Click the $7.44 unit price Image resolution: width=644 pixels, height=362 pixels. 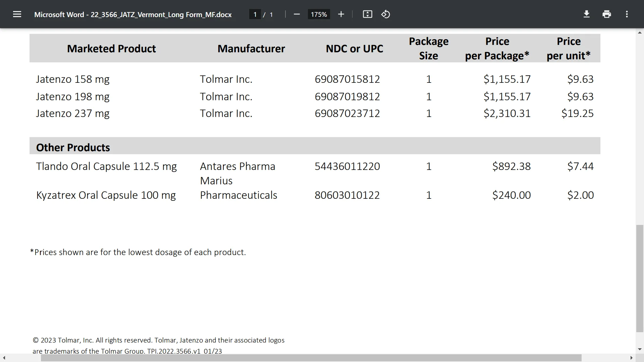click(581, 166)
